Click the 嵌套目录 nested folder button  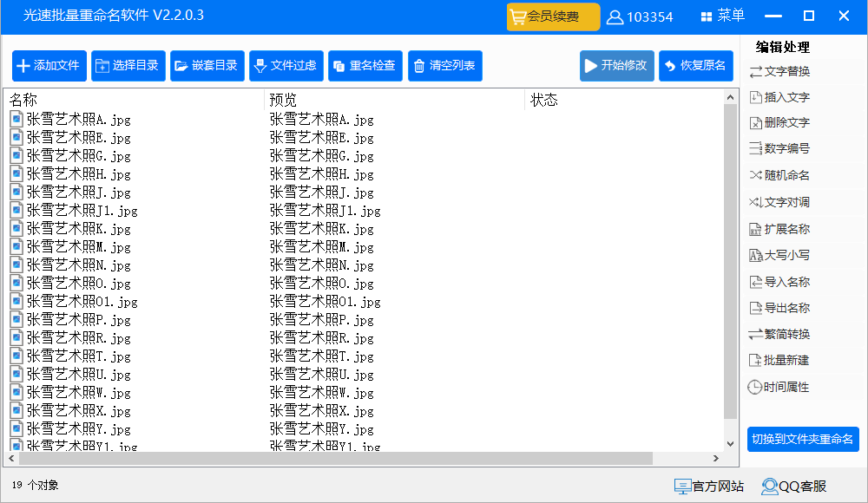pyautogui.click(x=207, y=66)
